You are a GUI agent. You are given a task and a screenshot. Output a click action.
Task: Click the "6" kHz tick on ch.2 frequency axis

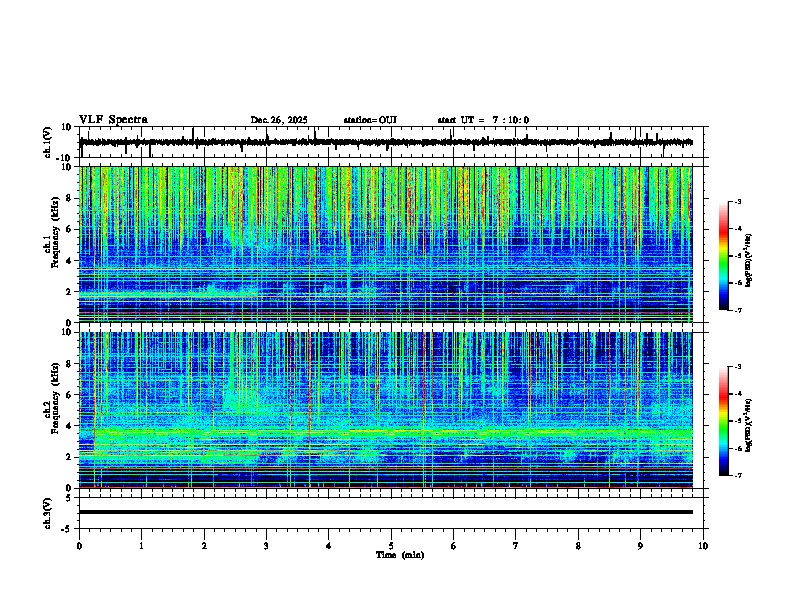[69, 395]
